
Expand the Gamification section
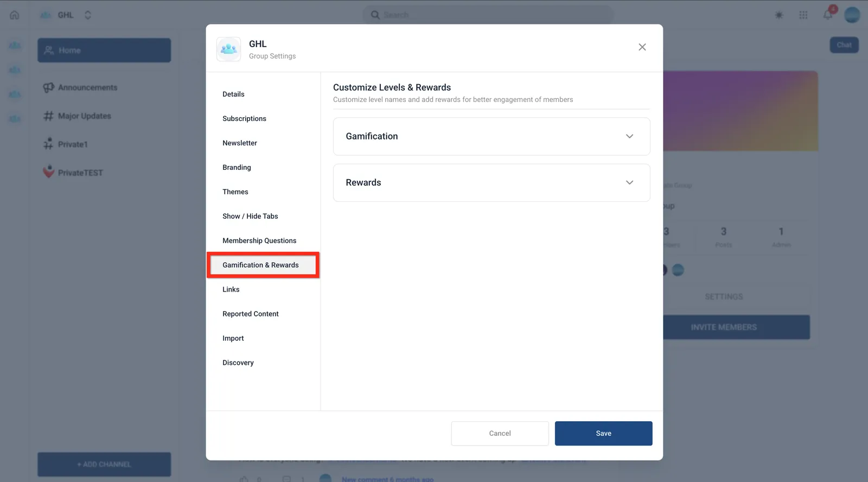coord(492,136)
